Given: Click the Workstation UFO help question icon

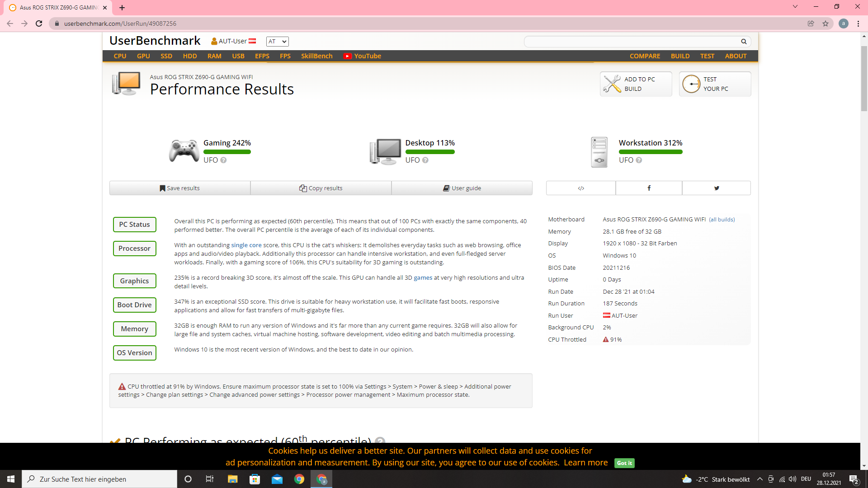Looking at the screenshot, I should point(639,160).
